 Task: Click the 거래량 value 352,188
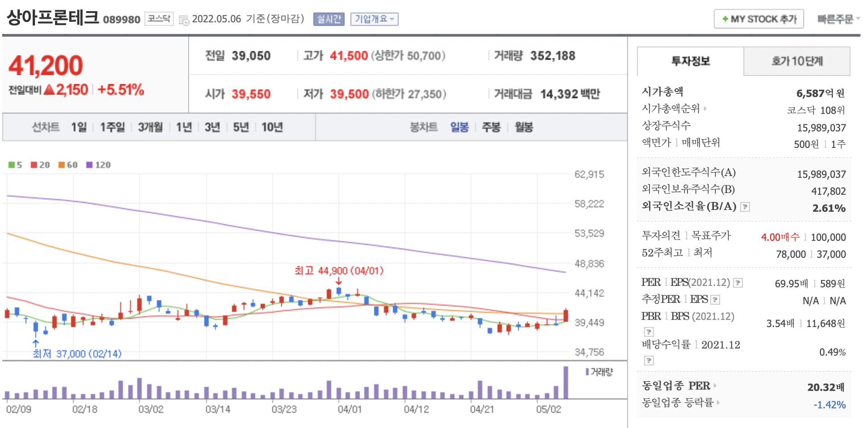pyautogui.click(x=553, y=56)
